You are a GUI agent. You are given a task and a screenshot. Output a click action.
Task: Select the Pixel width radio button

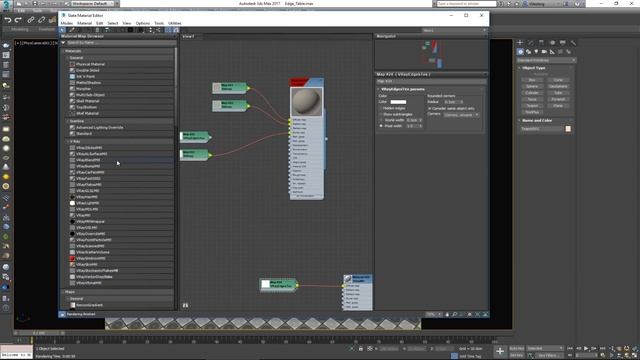381,126
